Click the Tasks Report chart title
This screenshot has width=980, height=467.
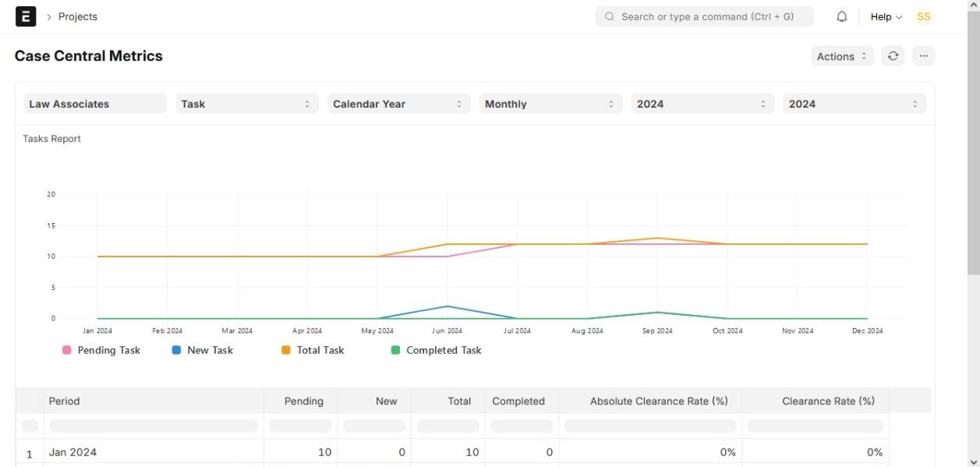[x=52, y=139]
